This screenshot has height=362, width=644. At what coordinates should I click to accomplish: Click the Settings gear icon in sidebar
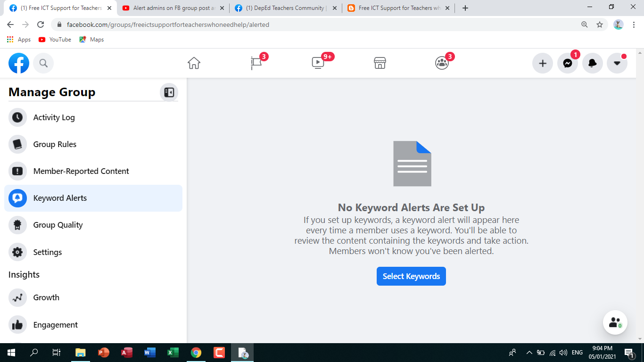[17, 252]
